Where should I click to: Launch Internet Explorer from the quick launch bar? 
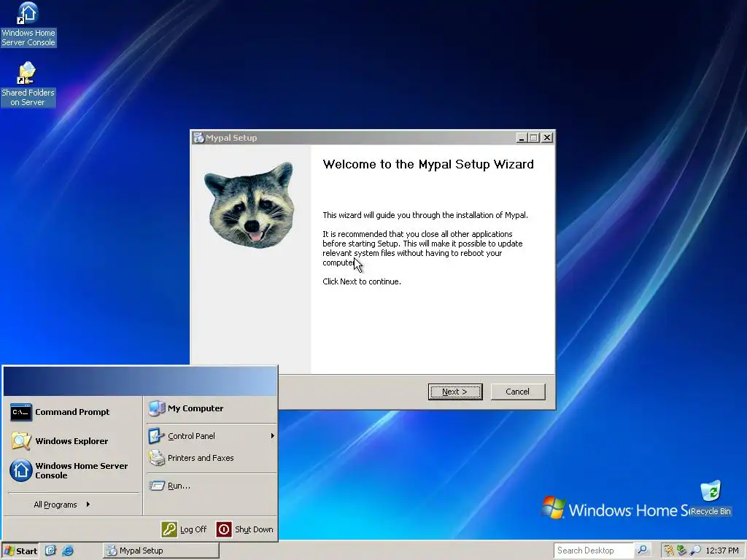tap(68, 551)
